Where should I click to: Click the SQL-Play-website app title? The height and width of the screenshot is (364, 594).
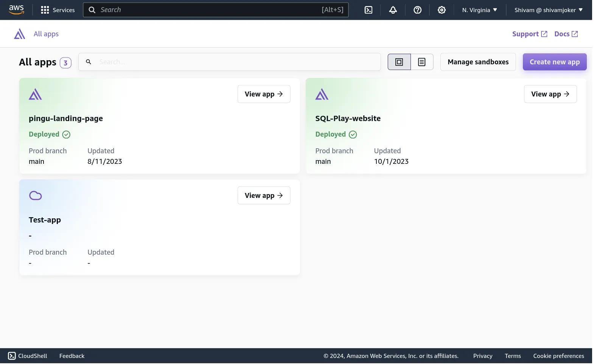348,118
